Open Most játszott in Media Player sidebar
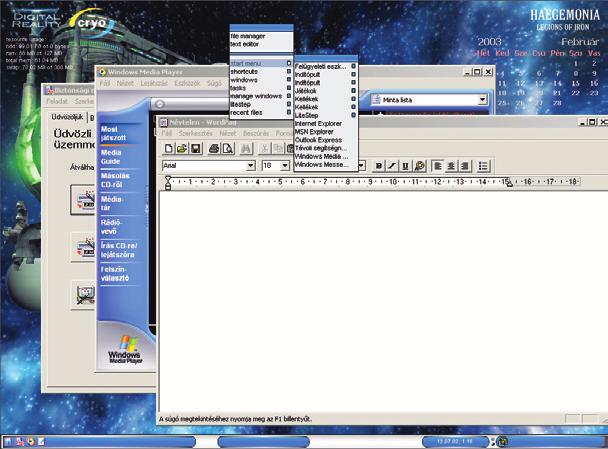The image size is (608, 449). click(x=113, y=133)
